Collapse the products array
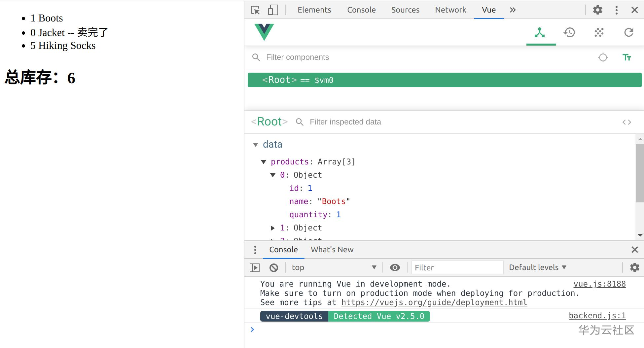This screenshot has width=644, height=348. tap(264, 162)
